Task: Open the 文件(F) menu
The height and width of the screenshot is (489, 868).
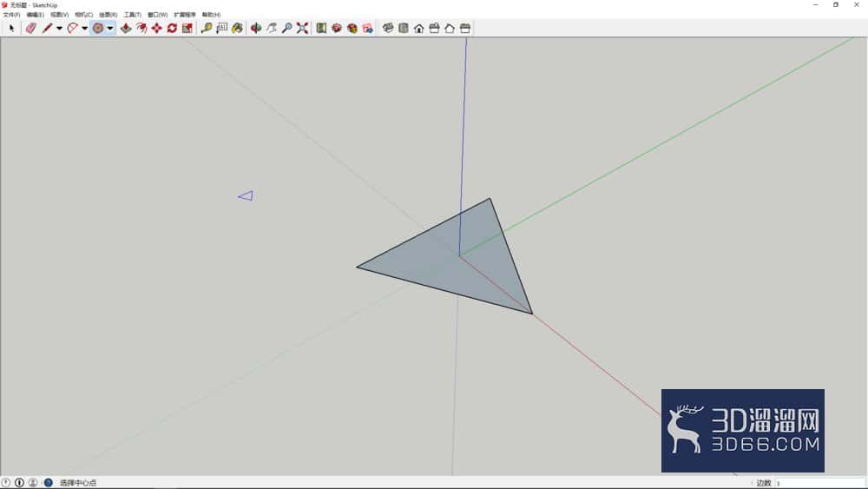Action: [x=11, y=15]
